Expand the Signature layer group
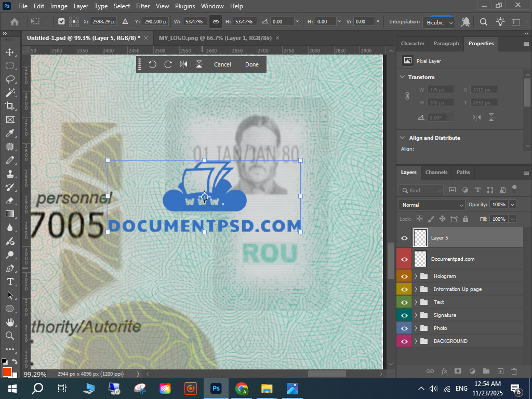The image size is (532, 399). pos(416,315)
